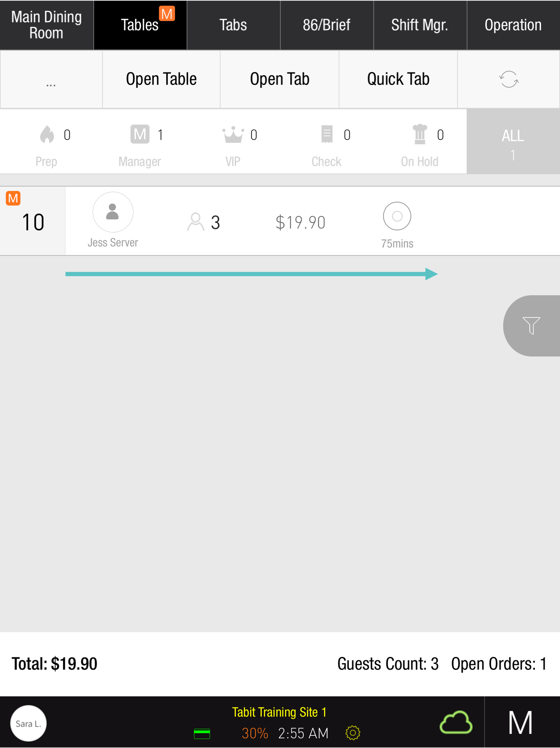Open the Main Dining Room selector
The width and height of the screenshot is (560, 748).
click(x=47, y=25)
